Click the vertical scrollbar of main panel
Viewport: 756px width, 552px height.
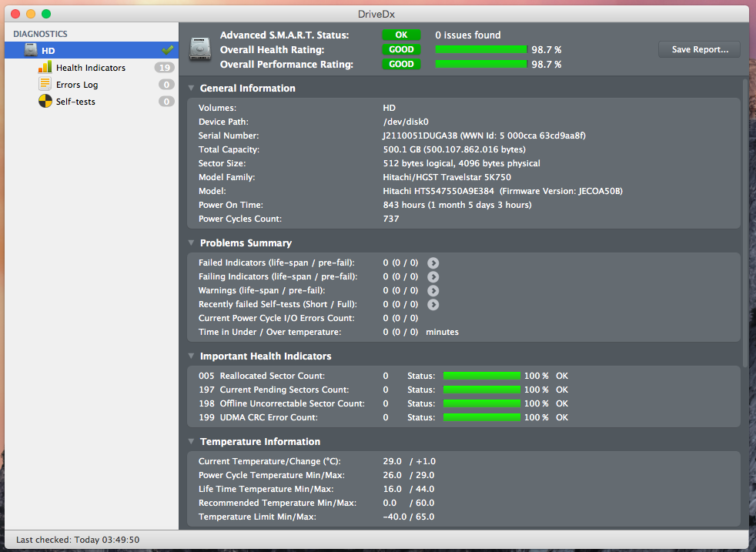745,222
